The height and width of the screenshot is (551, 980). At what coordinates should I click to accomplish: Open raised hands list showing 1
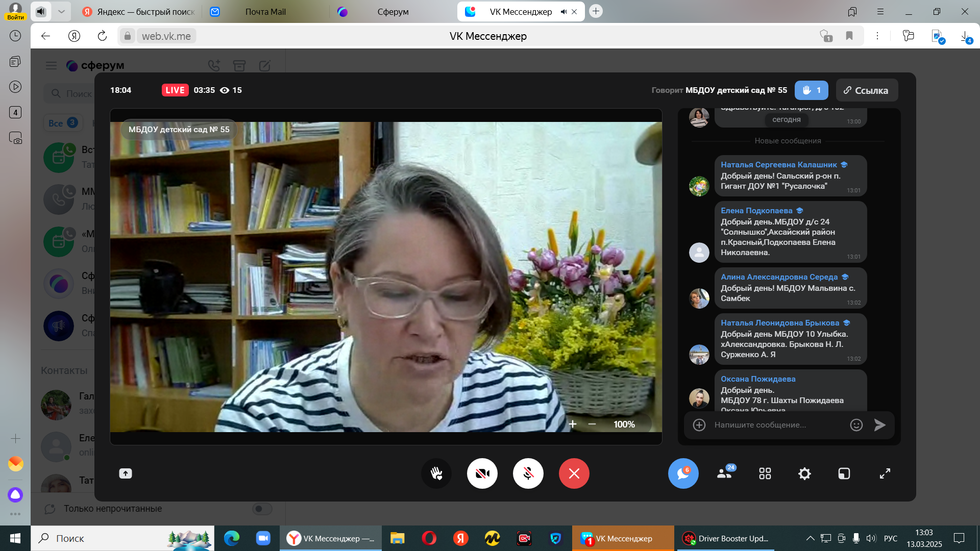(812, 90)
